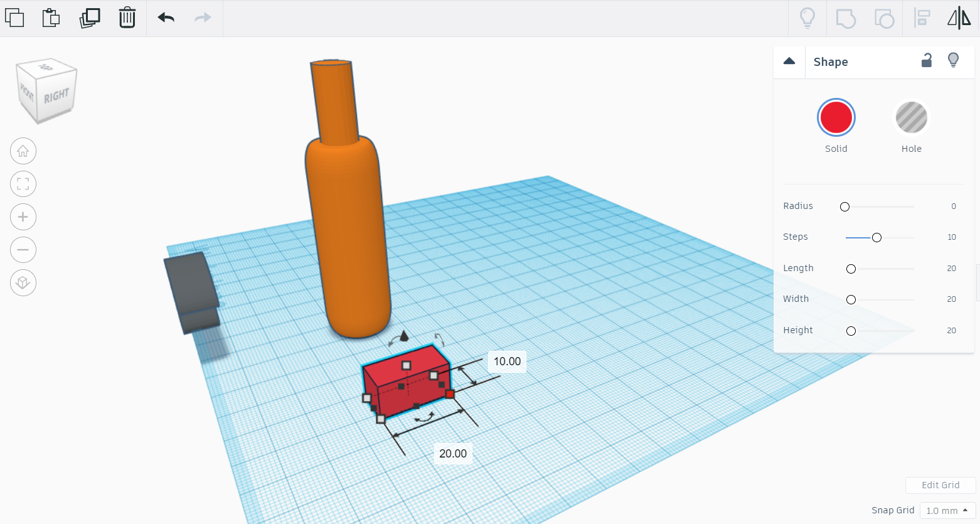980x524 pixels.
Task: Click the 10.00 dimension label
Action: [507, 361]
